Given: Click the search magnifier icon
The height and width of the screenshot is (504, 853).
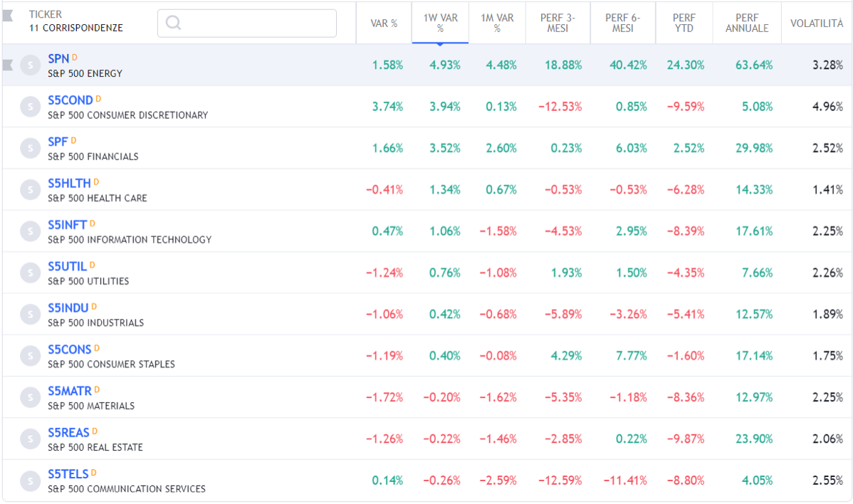Looking at the screenshot, I should (x=173, y=23).
